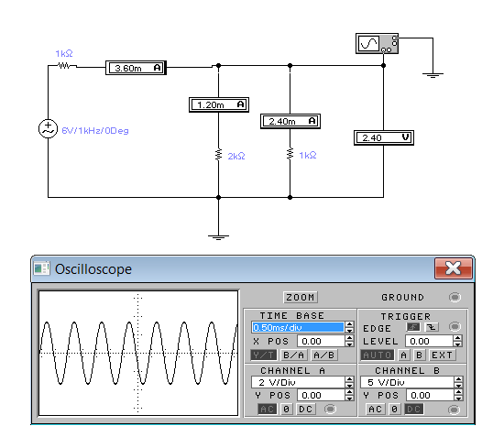Click the Channel A input terminal

pos(330,409)
